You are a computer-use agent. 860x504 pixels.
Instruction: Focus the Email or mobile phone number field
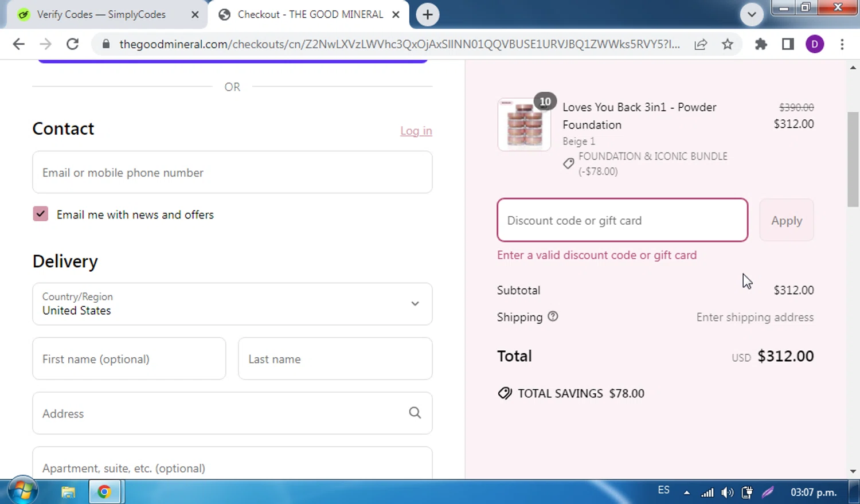(232, 172)
